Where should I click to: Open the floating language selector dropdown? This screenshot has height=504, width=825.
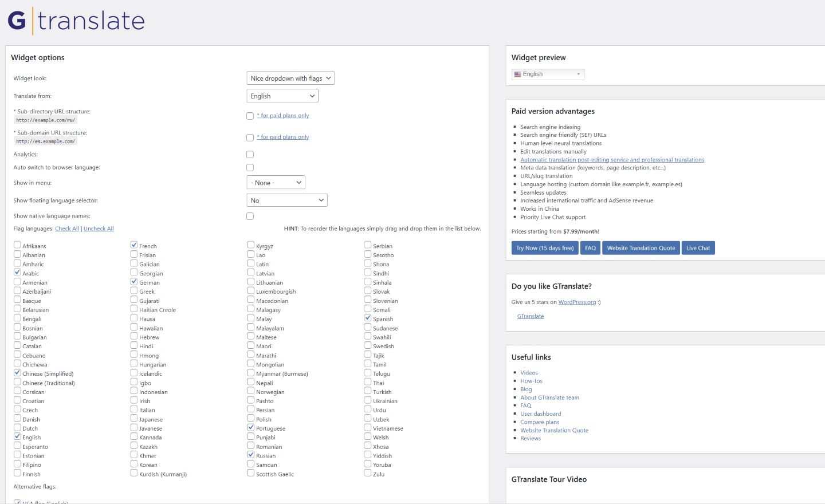click(x=287, y=200)
